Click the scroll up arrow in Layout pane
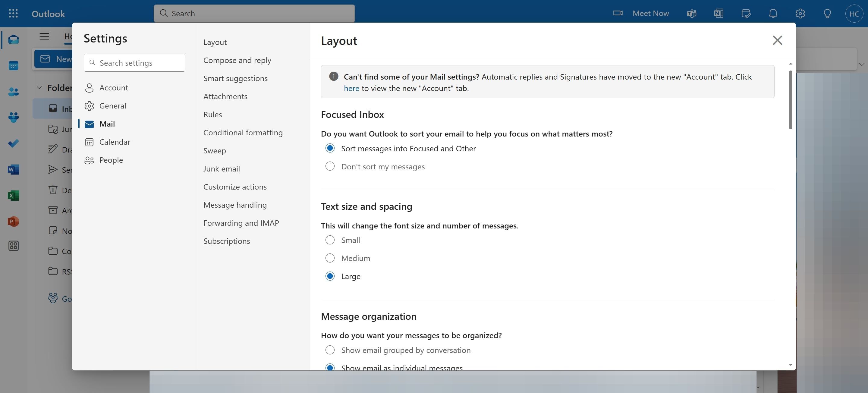The image size is (868, 393). [x=791, y=64]
